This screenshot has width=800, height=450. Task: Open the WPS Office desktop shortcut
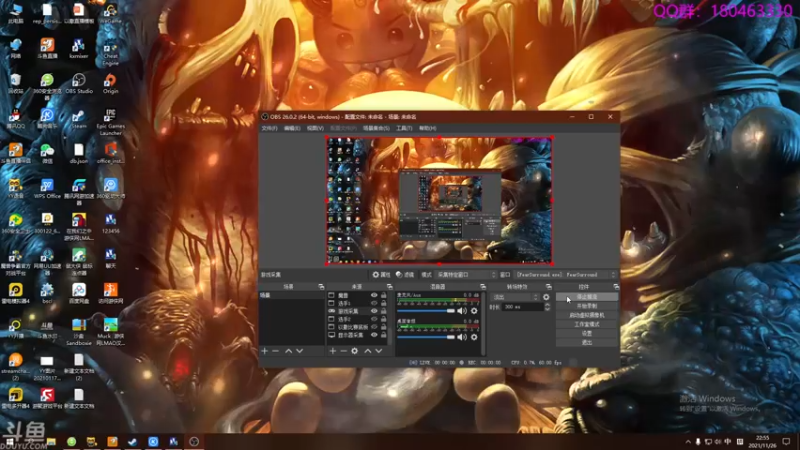47,189
